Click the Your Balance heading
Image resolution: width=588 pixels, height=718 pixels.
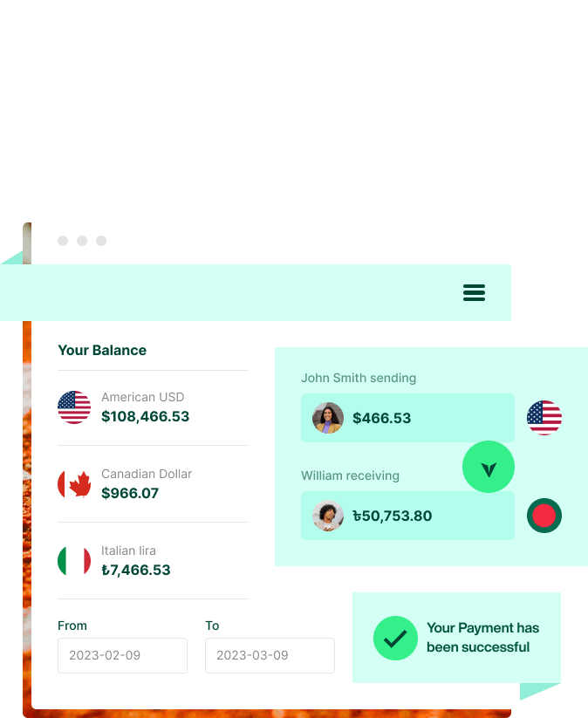[102, 350]
